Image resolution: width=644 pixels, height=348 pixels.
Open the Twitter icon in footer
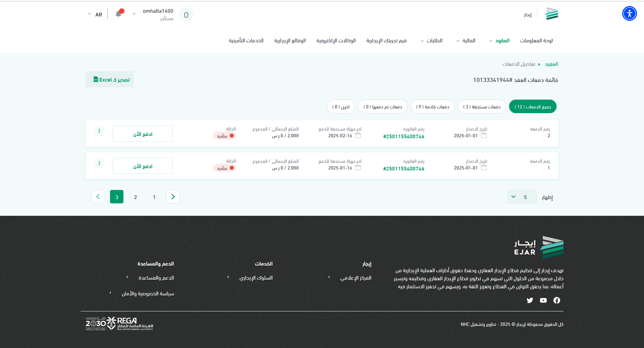[530, 300]
